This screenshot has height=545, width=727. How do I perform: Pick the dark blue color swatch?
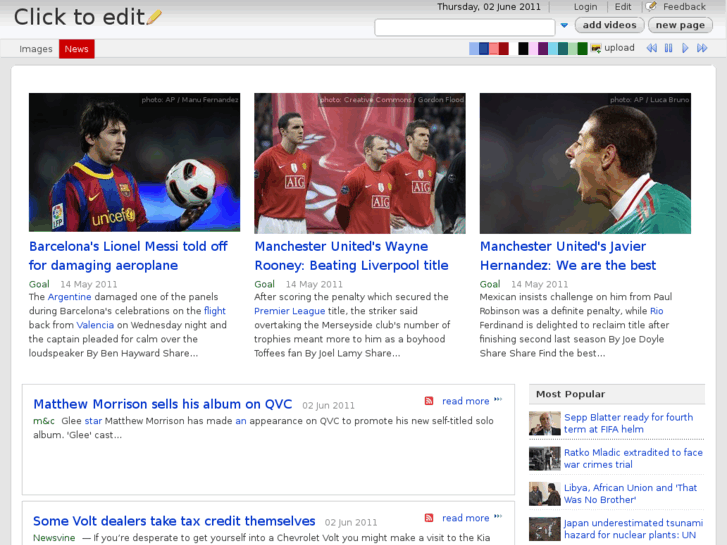[x=484, y=49]
